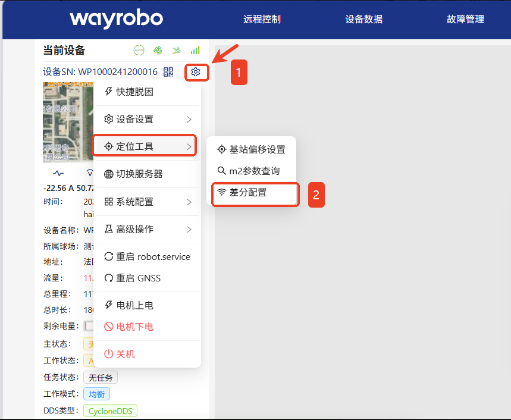The image size is (511, 420).
Task: Click the current waveform icon
Action: 59,173
